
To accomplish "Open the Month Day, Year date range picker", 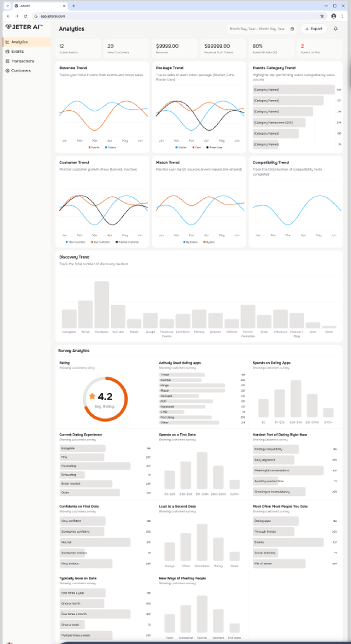I will 262,29.
